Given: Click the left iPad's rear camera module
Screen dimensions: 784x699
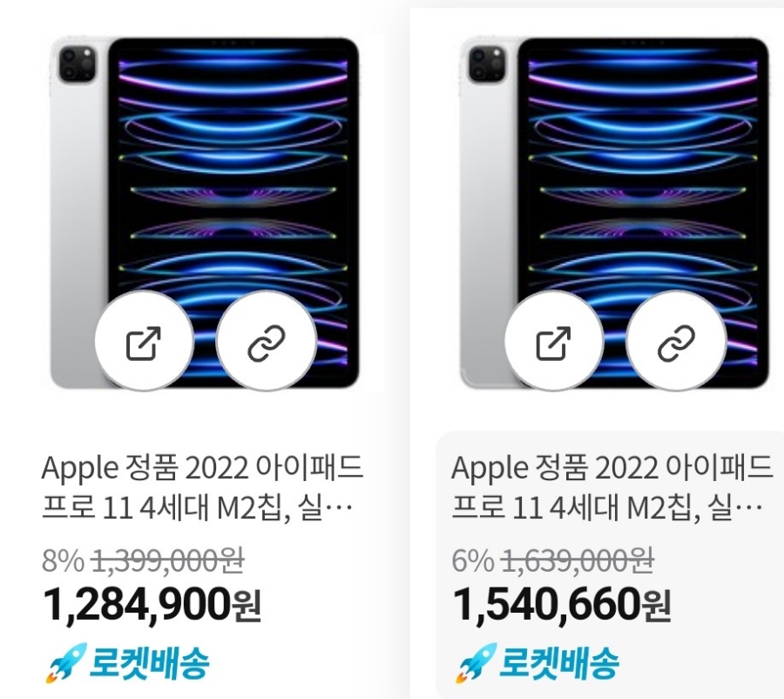Looking at the screenshot, I should click(x=77, y=64).
